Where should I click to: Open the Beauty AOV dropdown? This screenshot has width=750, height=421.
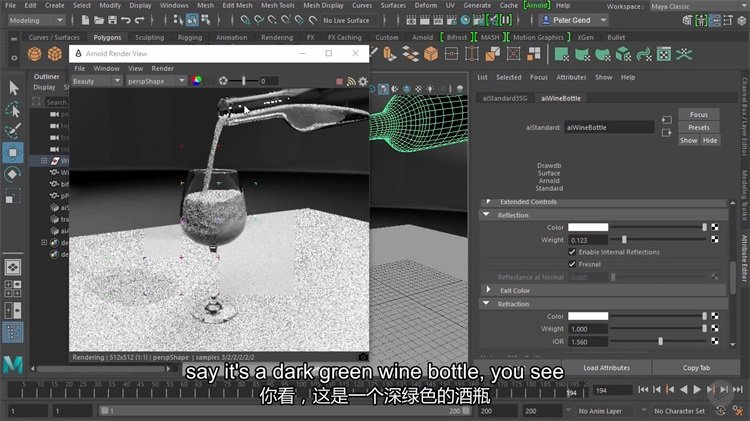(96, 81)
